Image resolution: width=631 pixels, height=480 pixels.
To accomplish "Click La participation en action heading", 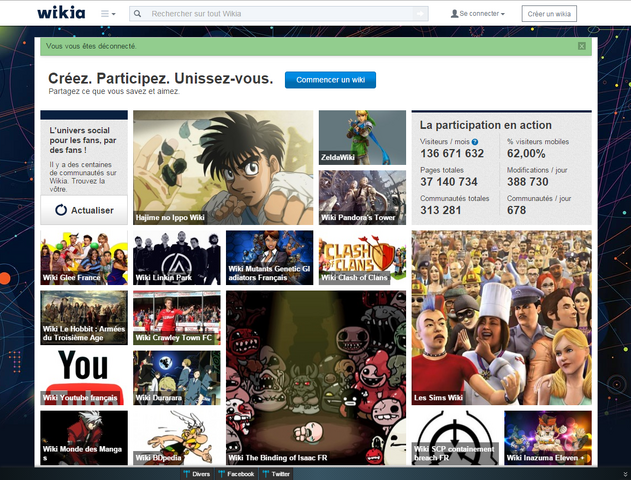I will 486,125.
